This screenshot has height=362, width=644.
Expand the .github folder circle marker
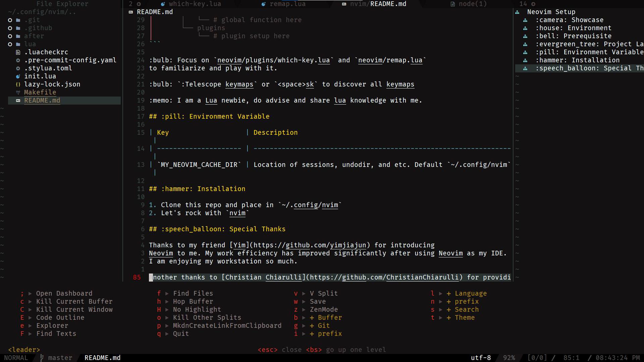tap(10, 28)
